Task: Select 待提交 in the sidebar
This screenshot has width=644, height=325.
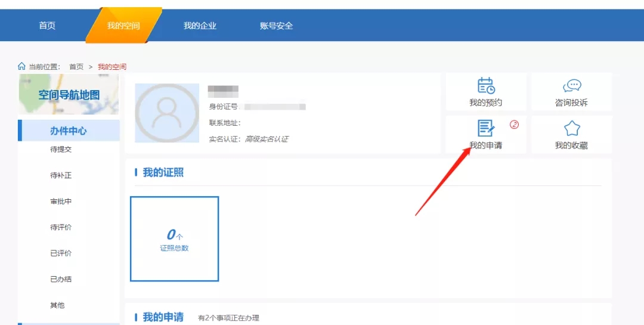Action: 61,150
